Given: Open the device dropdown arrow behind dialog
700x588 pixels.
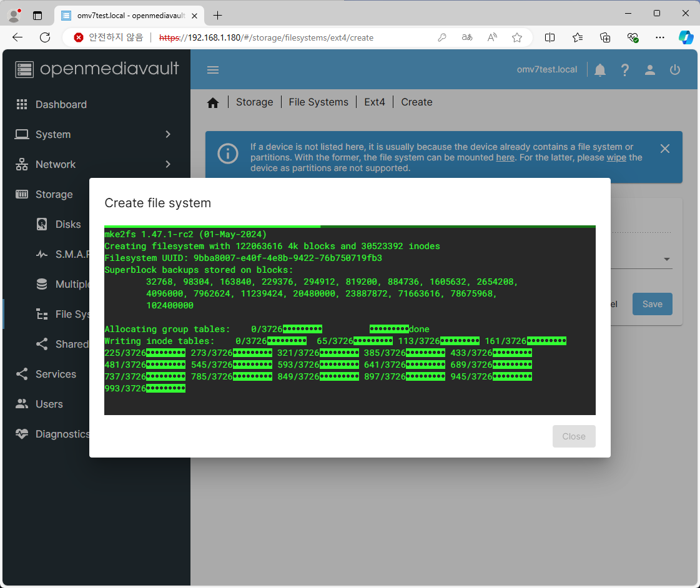Looking at the screenshot, I should tap(666, 259).
